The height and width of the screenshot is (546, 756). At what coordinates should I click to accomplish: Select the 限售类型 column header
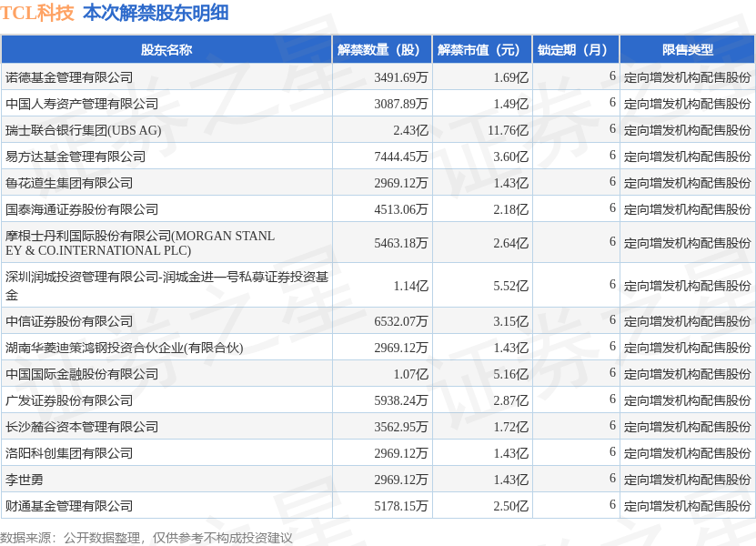[687, 50]
